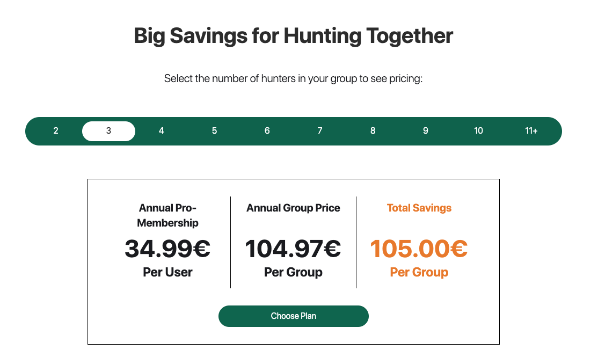This screenshot has width=598, height=364.
Task: Click the orange 105.00€ savings amount
Action: tap(419, 249)
